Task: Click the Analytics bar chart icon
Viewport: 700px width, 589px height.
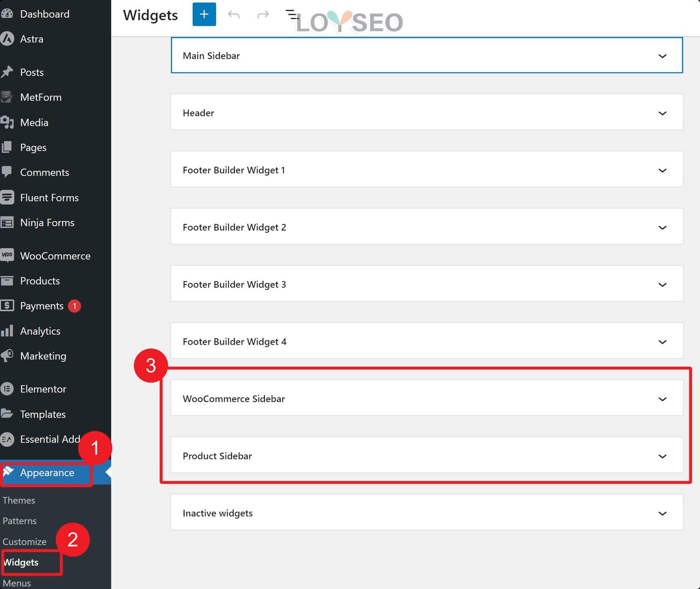Action: pyautogui.click(x=7, y=331)
